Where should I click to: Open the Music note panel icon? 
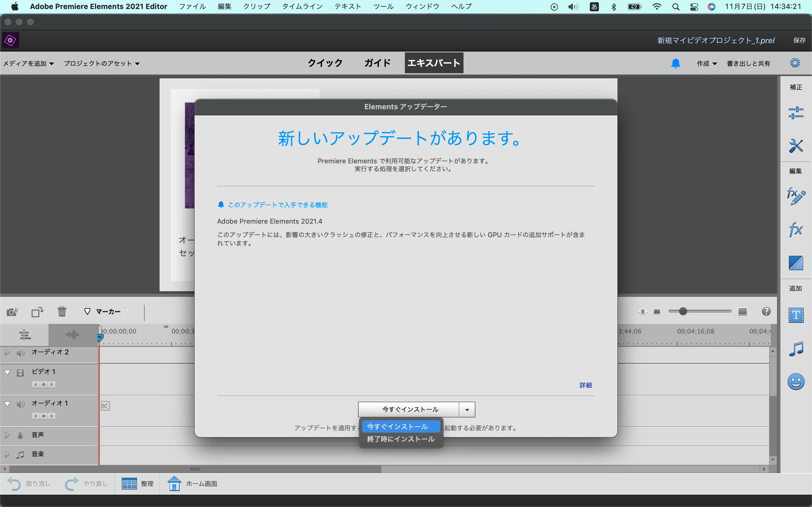796,349
